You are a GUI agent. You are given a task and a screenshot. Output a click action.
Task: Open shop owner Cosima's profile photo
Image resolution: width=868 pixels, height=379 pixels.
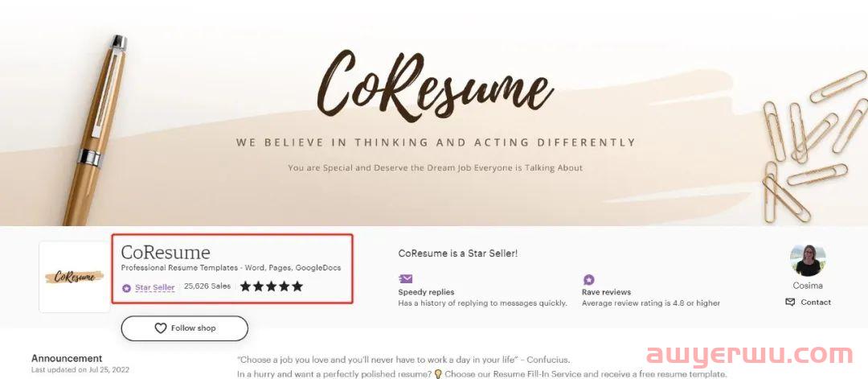click(808, 260)
